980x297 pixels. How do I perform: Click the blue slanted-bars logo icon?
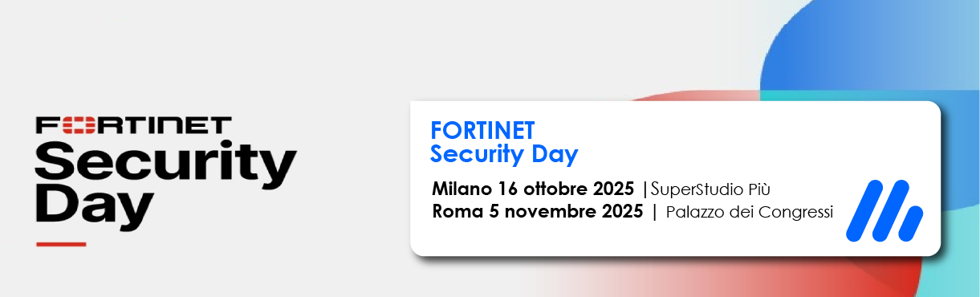(x=884, y=211)
